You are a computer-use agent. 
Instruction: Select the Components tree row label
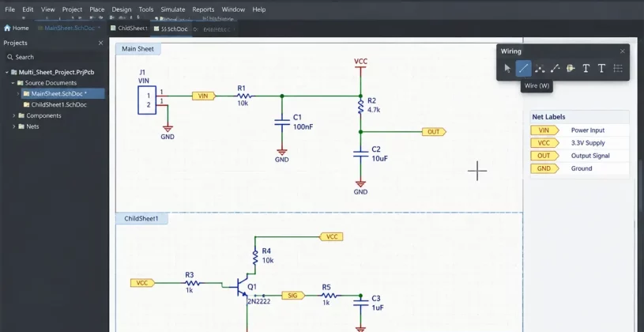(x=43, y=116)
